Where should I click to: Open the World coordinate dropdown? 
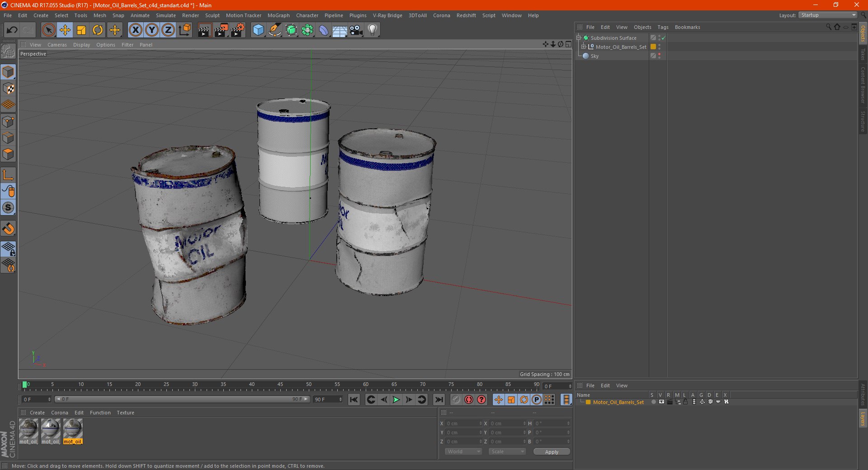[463, 451]
